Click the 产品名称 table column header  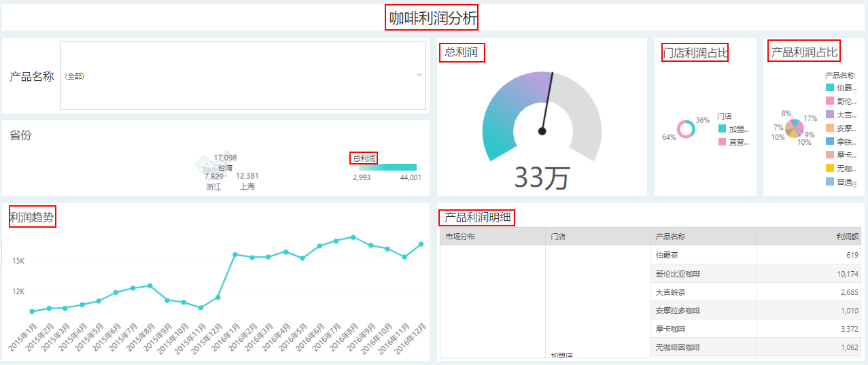point(670,237)
